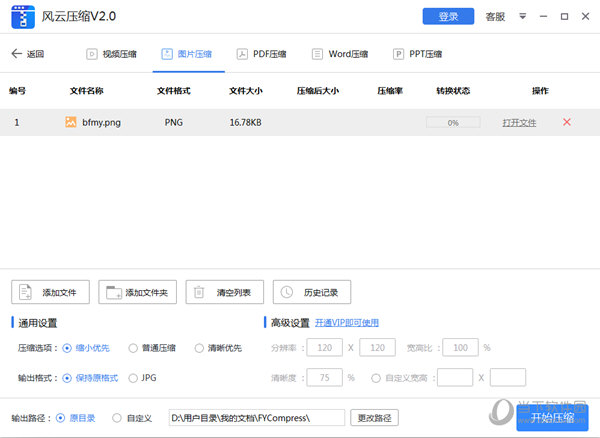Click the 添加文件夹 button
This screenshot has width=600, height=438.
(137, 292)
